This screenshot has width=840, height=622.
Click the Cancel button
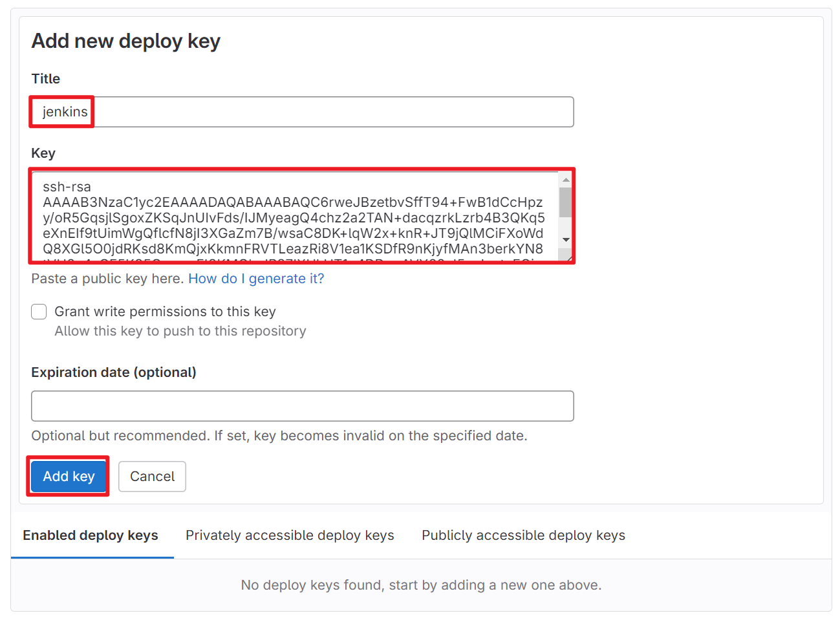[x=152, y=477]
